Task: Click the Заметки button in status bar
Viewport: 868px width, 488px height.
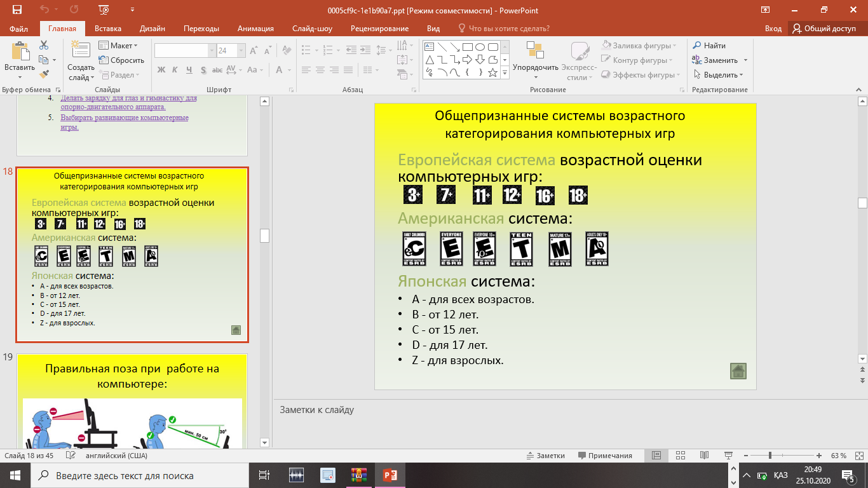Action: click(x=545, y=456)
